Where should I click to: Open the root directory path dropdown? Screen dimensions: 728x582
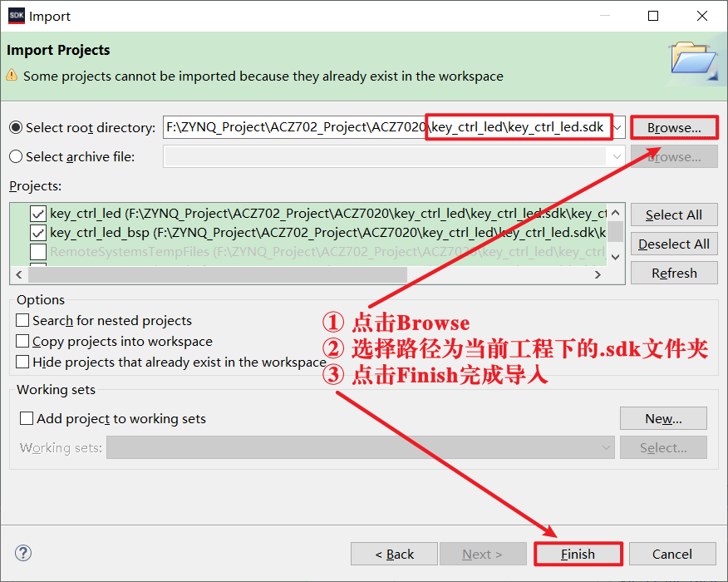tap(617, 127)
